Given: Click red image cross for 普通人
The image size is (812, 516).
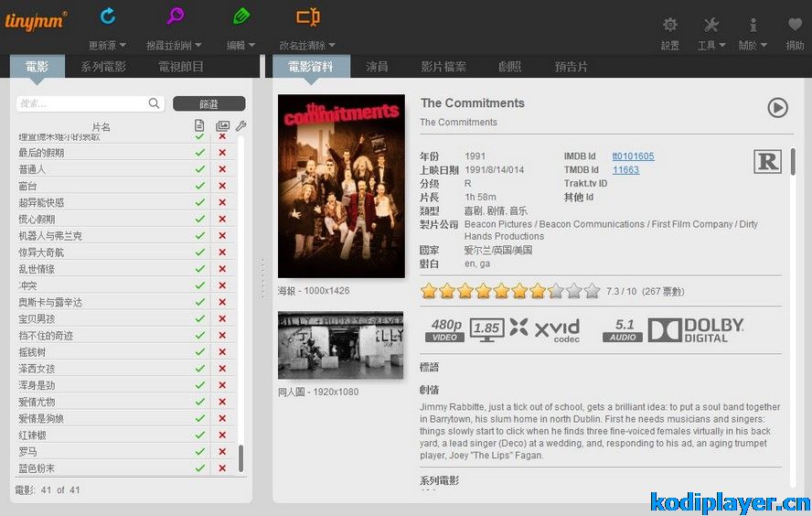Looking at the screenshot, I should pyautogui.click(x=222, y=169).
